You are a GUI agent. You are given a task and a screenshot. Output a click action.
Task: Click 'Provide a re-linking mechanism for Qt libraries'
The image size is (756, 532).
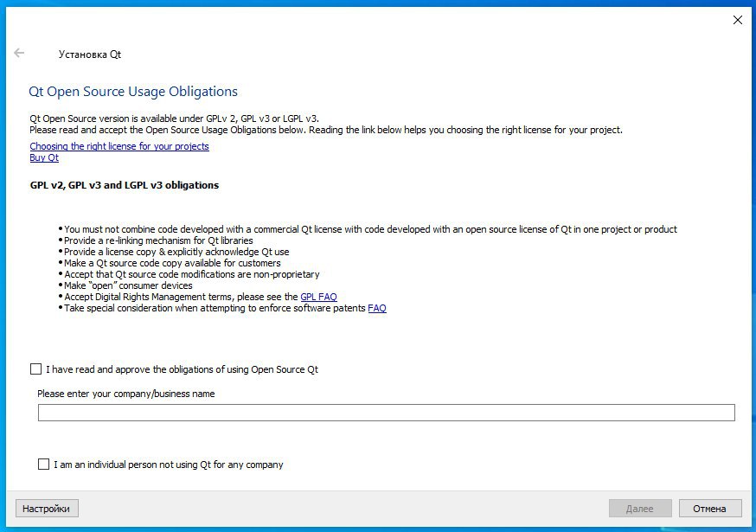[x=158, y=240]
